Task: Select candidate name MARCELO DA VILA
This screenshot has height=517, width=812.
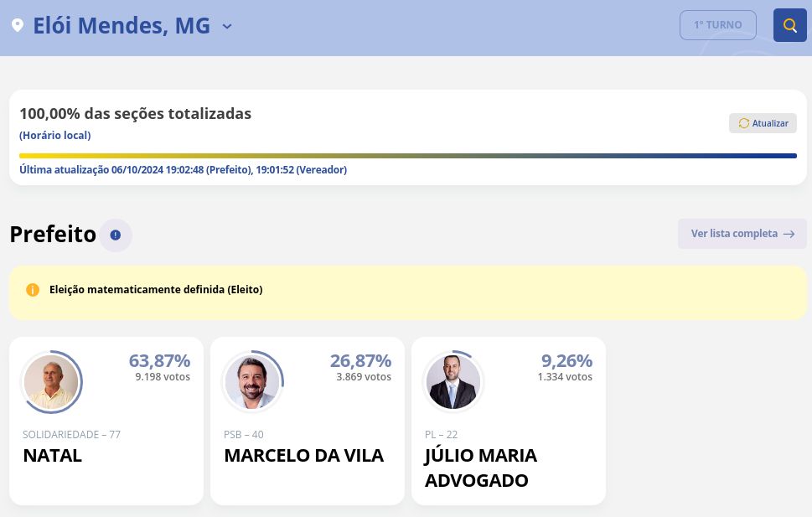Action: [x=303, y=456]
